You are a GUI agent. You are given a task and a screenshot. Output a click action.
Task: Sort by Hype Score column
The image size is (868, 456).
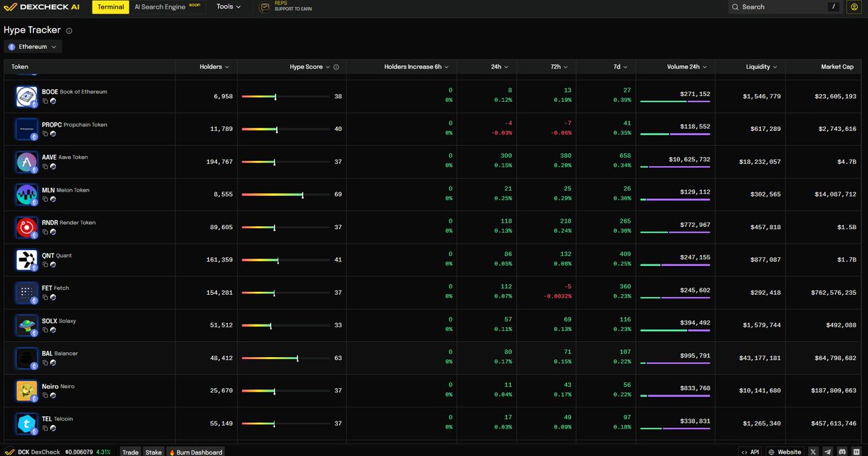[x=310, y=66]
